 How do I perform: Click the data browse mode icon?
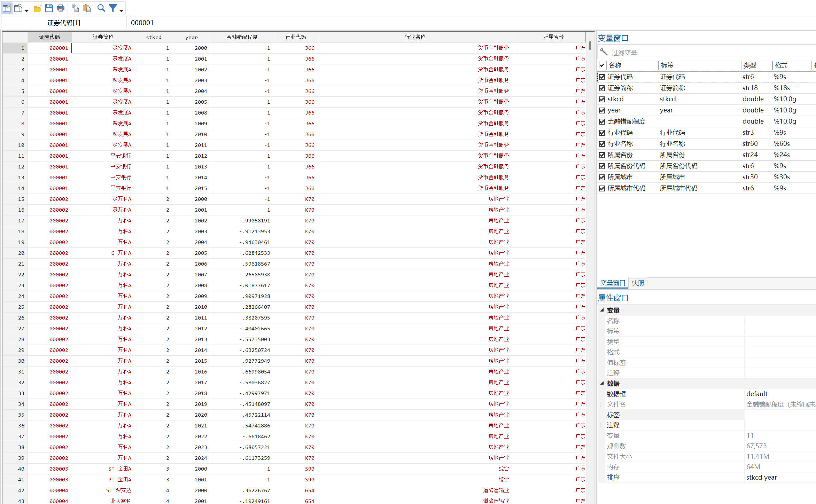pos(18,8)
